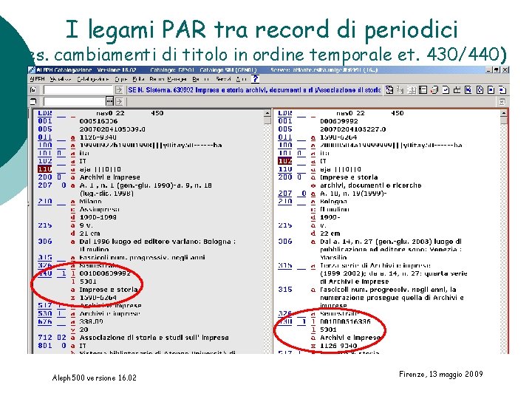Select the 440 tag in left record
This screenshot has height=399, width=532.
(44, 273)
